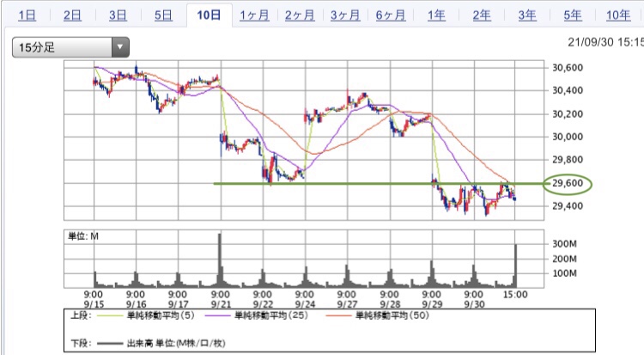Viewport: 644px width, 355px height.
Task: Click the 単純移動平均(50) legend entry
Action: 392,315
